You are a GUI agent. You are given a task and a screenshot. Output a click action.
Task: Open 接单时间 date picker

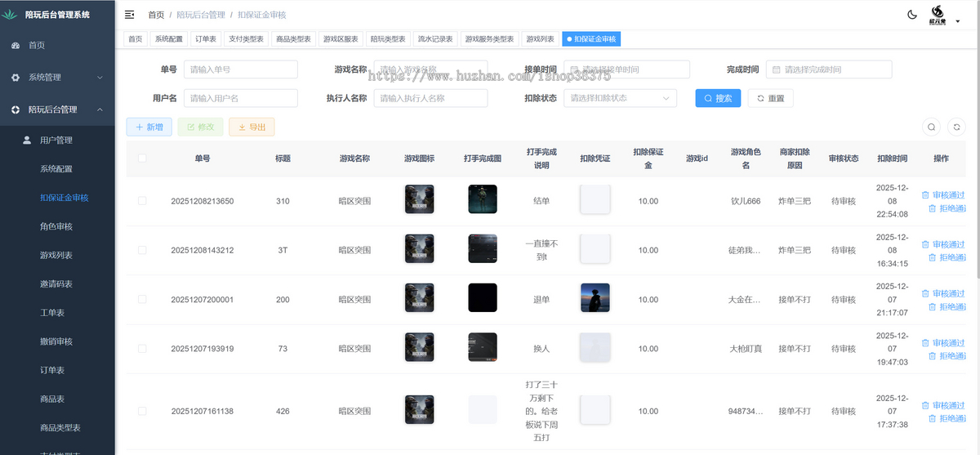(626, 69)
